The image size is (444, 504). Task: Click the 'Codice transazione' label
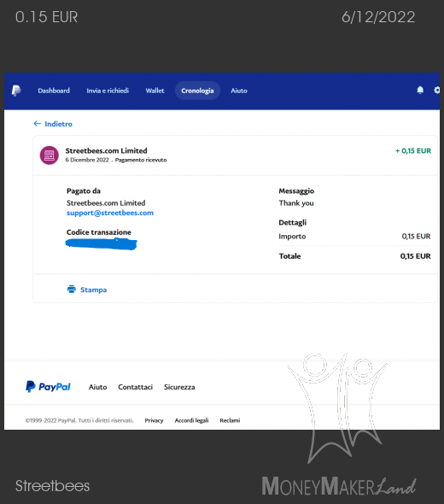tap(99, 232)
